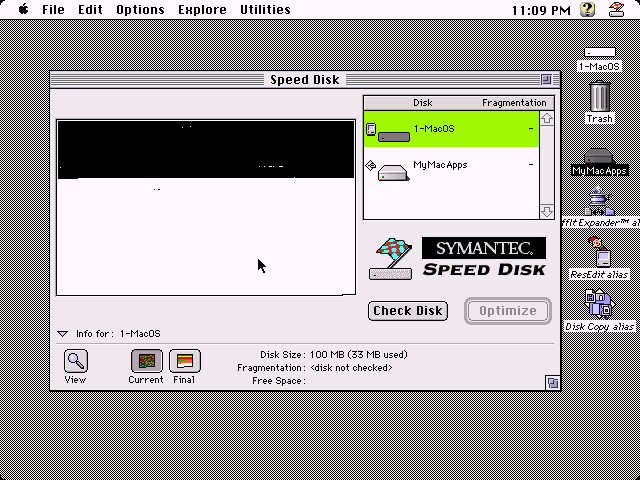Click the Disk column header
This screenshot has height=480, width=640.
pyautogui.click(x=422, y=103)
